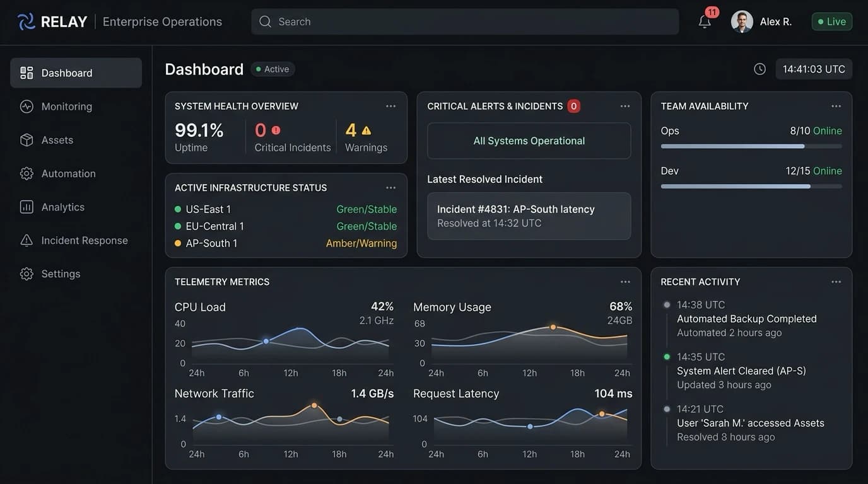868x484 pixels.
Task: Click the blue CPU Load chart marker
Action: (x=266, y=341)
